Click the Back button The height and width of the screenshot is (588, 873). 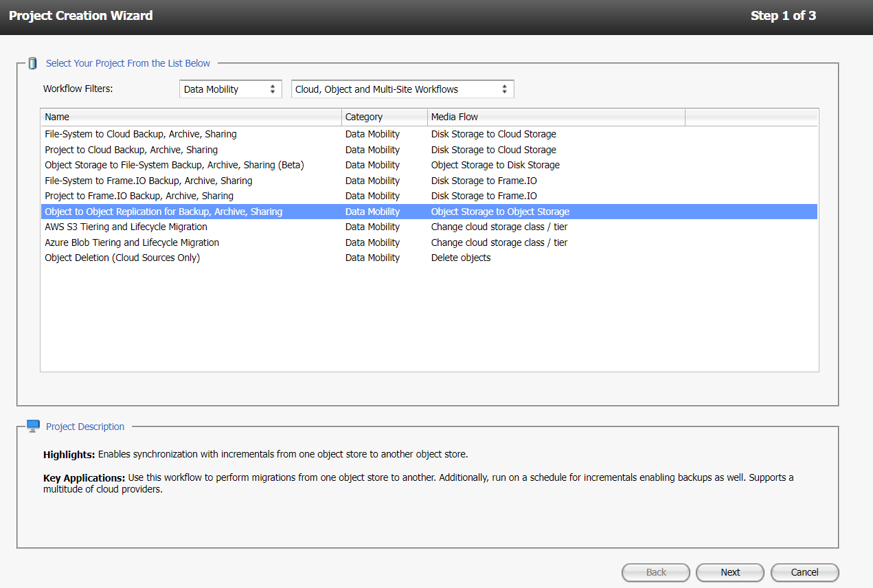coord(656,572)
